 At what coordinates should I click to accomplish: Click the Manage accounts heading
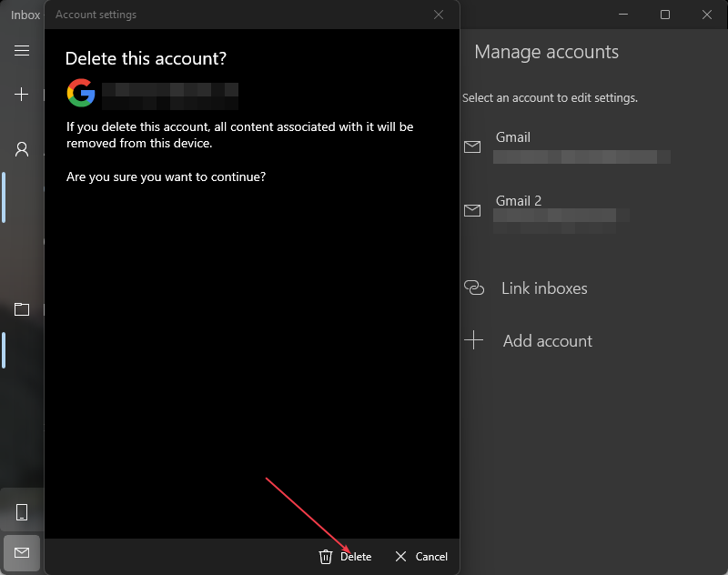(546, 52)
